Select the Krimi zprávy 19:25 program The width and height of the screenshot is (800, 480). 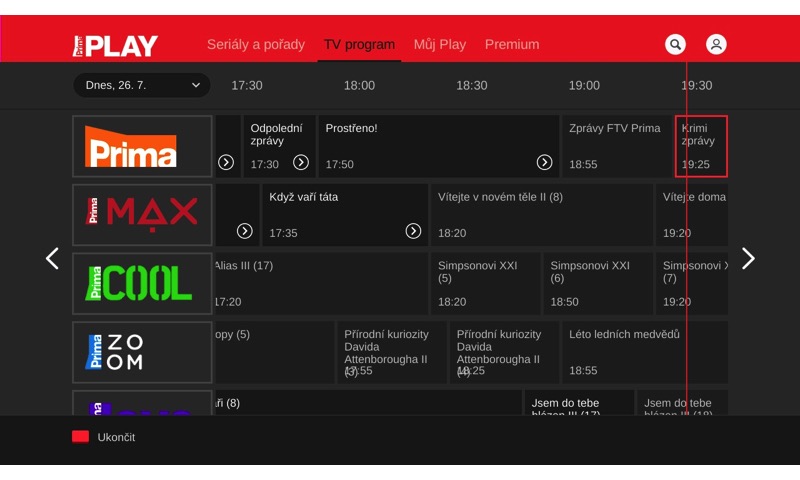tap(702, 146)
